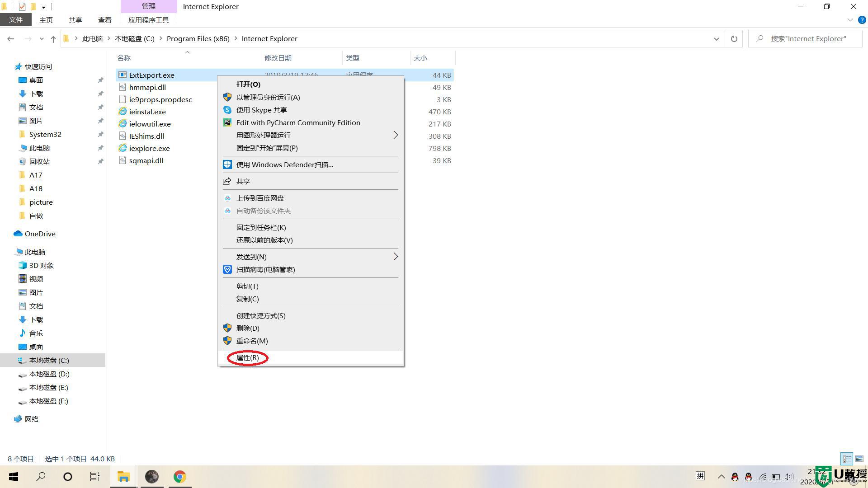868x488 pixels.
Task: Open the picture folder in quick access
Action: 41,202
